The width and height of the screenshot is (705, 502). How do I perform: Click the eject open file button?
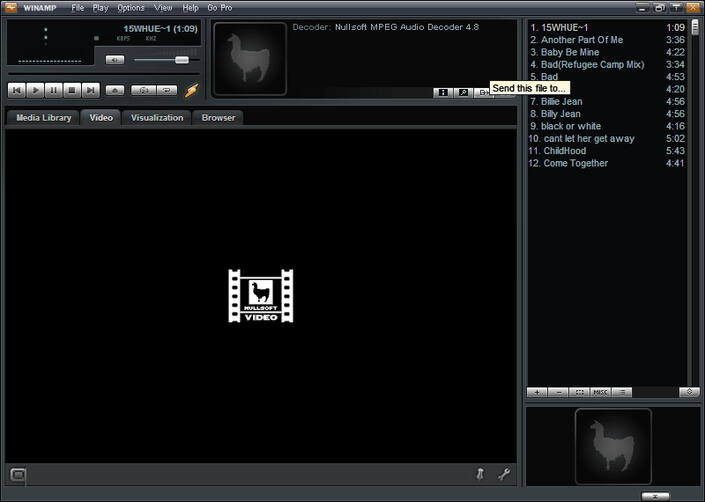pyautogui.click(x=115, y=90)
